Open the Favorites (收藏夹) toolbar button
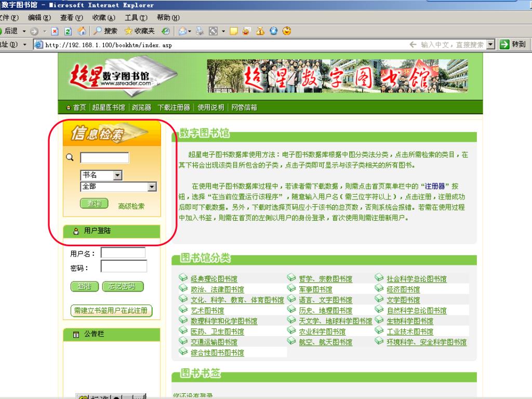The height and width of the screenshot is (399, 532). pos(140,31)
